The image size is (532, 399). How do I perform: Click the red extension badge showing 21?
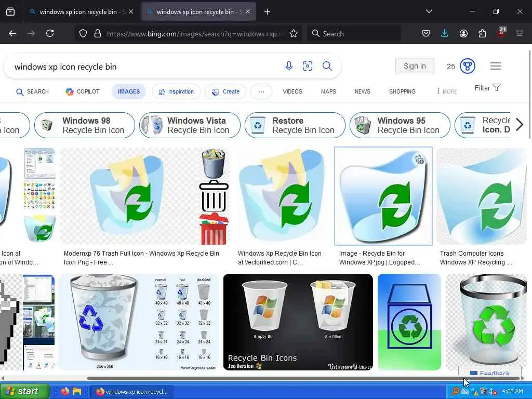pos(501,32)
